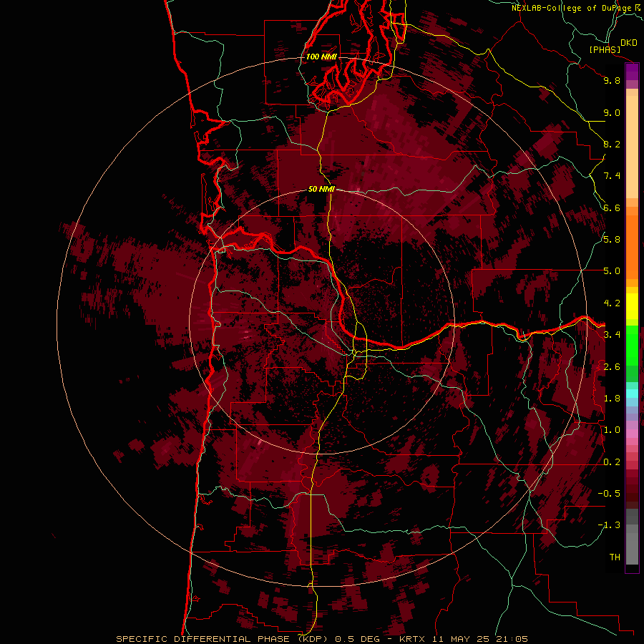Pick the orange segment of the color bar
Viewport: 644px width, 644px height.
(632, 247)
